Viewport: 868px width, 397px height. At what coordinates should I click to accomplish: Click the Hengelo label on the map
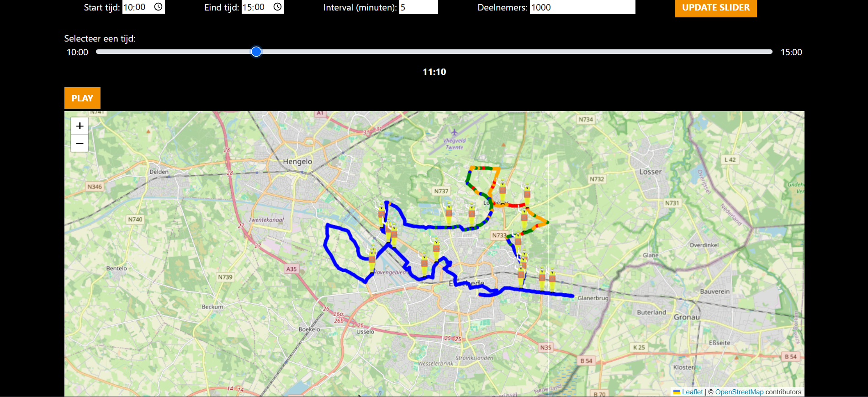pyautogui.click(x=297, y=161)
